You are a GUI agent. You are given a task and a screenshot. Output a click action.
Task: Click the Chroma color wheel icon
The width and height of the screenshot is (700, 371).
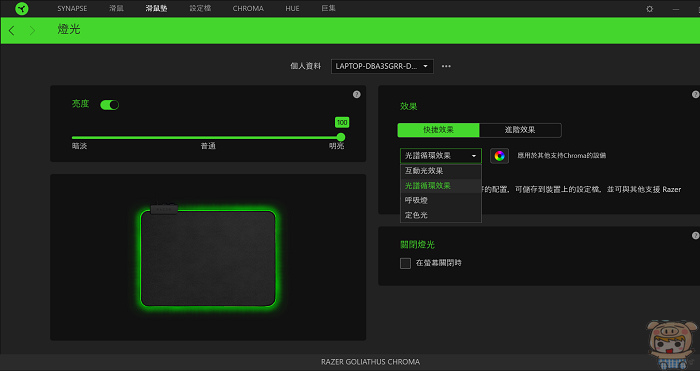(500, 156)
